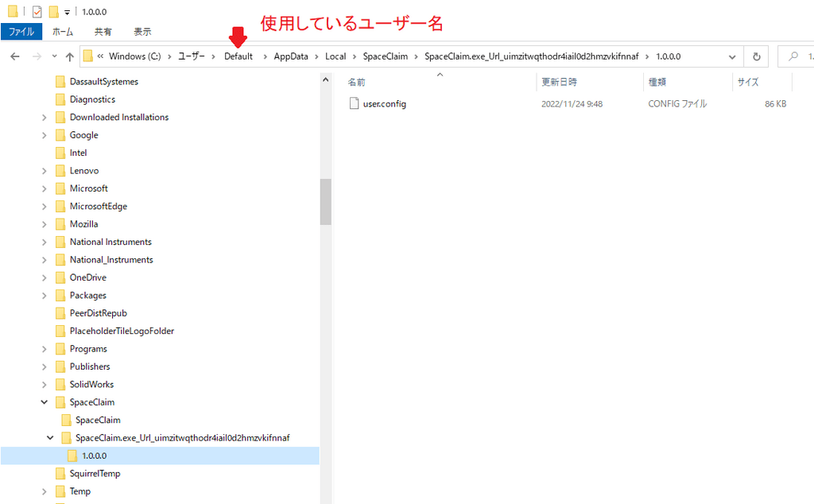Click the 86 KB size cell
Viewport: 814px width, 504px height.
[x=775, y=104]
